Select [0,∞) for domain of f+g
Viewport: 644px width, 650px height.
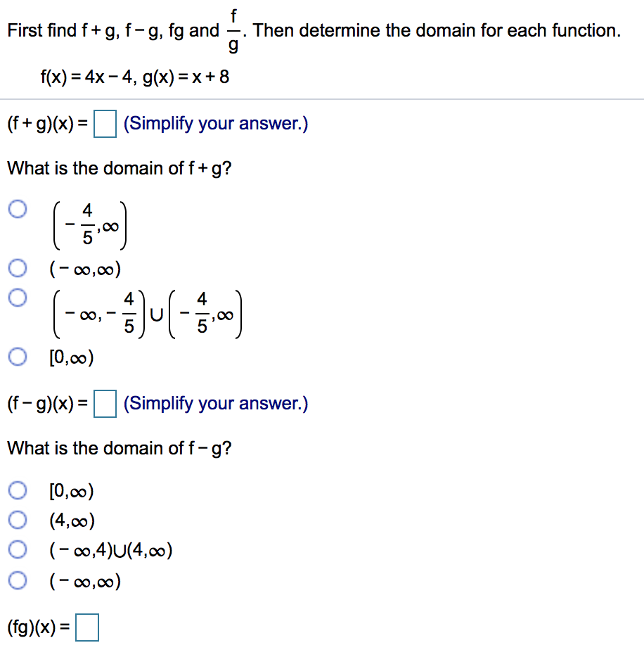pyautogui.click(x=17, y=357)
